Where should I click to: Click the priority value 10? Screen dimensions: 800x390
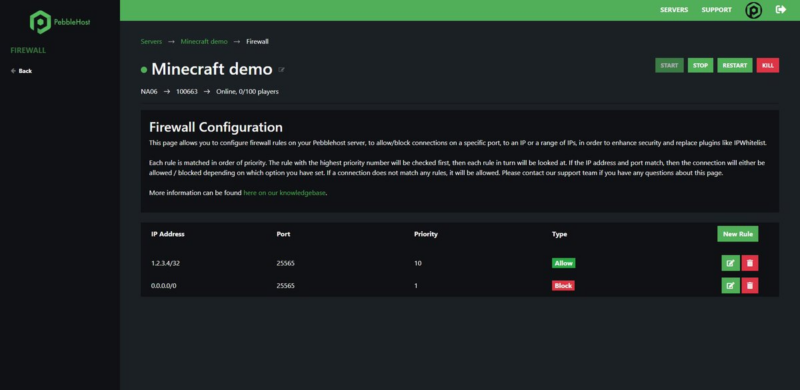(418, 263)
